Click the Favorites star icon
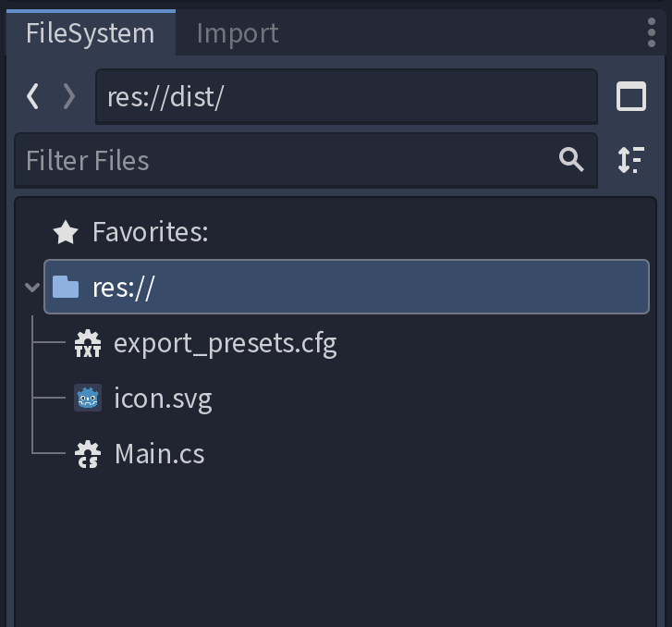This screenshot has height=627, width=672. tap(66, 232)
